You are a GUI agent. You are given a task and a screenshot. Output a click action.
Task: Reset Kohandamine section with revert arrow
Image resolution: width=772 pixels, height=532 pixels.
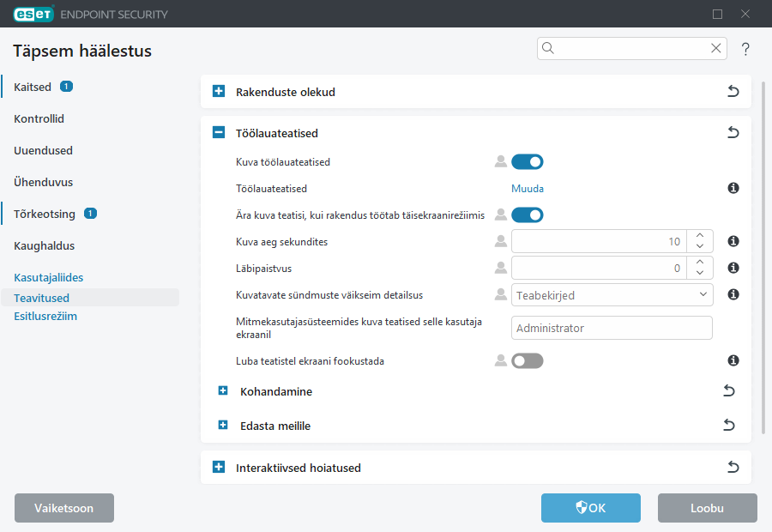[728, 391]
